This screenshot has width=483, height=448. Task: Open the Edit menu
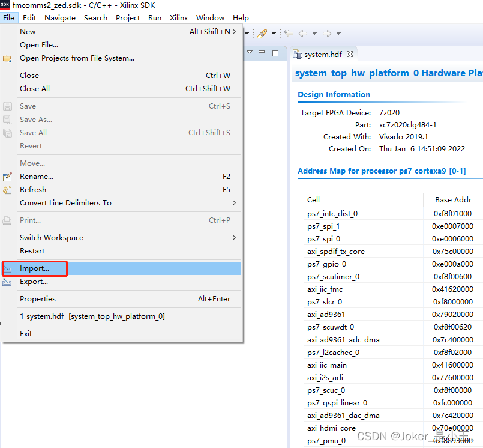click(29, 18)
